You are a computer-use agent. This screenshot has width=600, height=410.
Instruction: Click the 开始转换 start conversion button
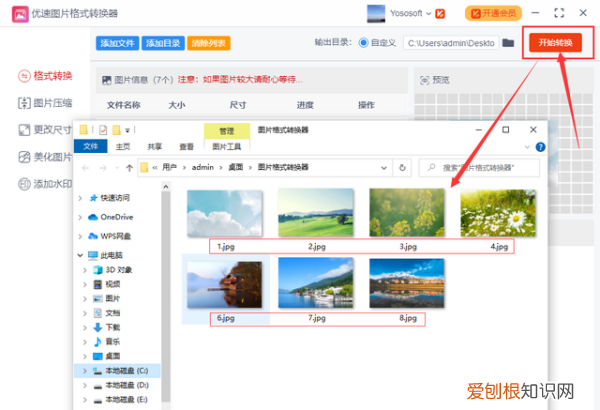tap(555, 42)
